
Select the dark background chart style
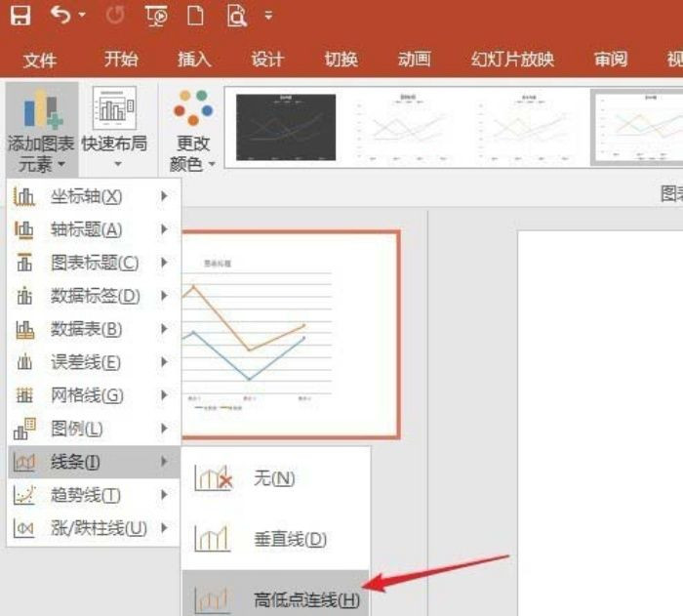click(286, 127)
